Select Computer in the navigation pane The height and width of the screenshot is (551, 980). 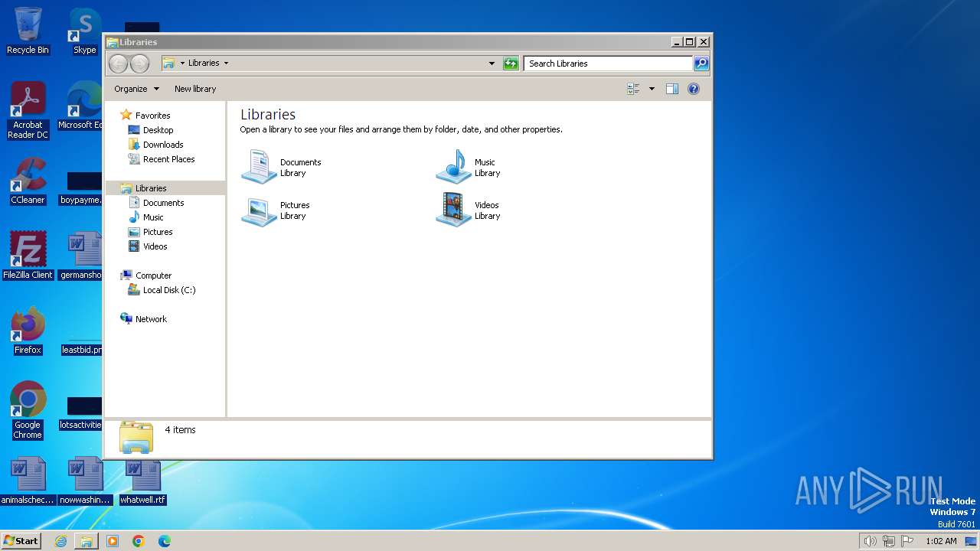click(x=153, y=275)
